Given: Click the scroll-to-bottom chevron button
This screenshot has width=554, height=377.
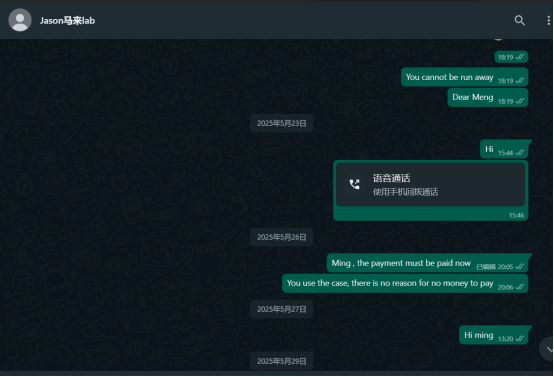Looking at the screenshot, I should (x=547, y=349).
